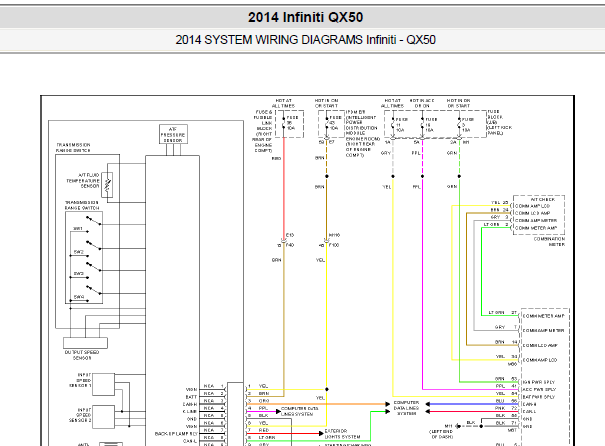Select the '2014 SYSTEM WIRING DIAGRAMS Infiniti - QX50' subtitle
Image resolution: width=605 pixels, height=446 pixels.
305,40
